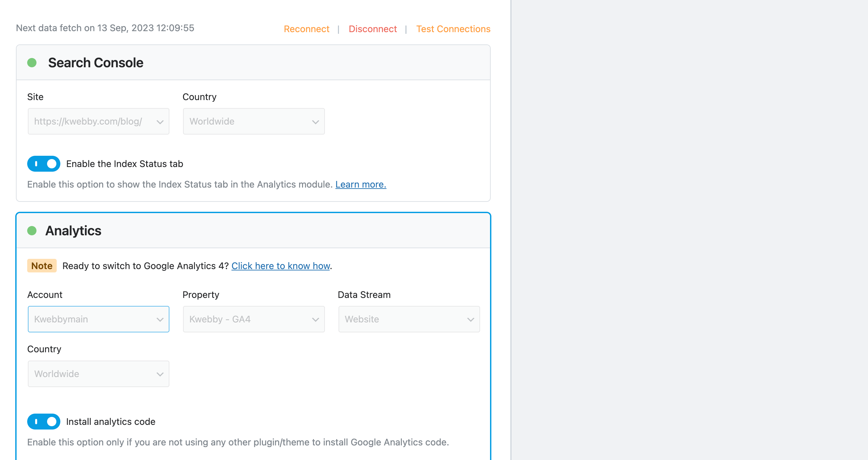Click the Analytics section header
The height and width of the screenshot is (460, 868).
(x=253, y=231)
